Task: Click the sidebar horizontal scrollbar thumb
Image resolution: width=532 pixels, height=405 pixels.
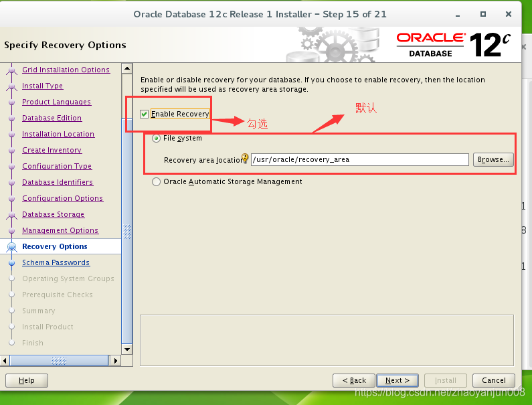Action: click(59, 361)
